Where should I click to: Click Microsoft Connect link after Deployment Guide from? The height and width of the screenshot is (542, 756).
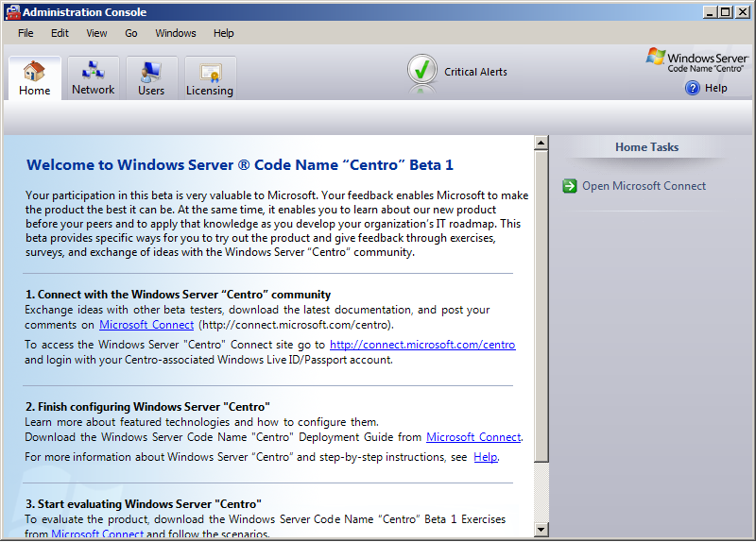pyautogui.click(x=473, y=437)
